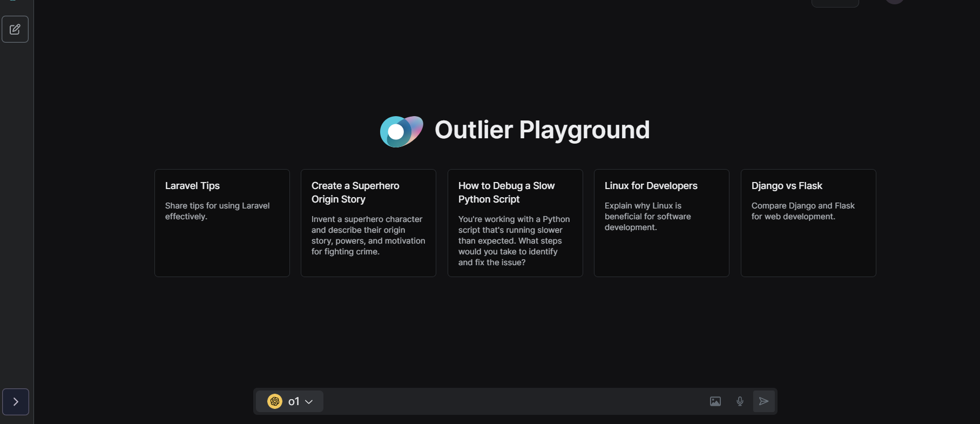980x424 pixels.
Task: Click the new chat compose icon
Action: 15,29
